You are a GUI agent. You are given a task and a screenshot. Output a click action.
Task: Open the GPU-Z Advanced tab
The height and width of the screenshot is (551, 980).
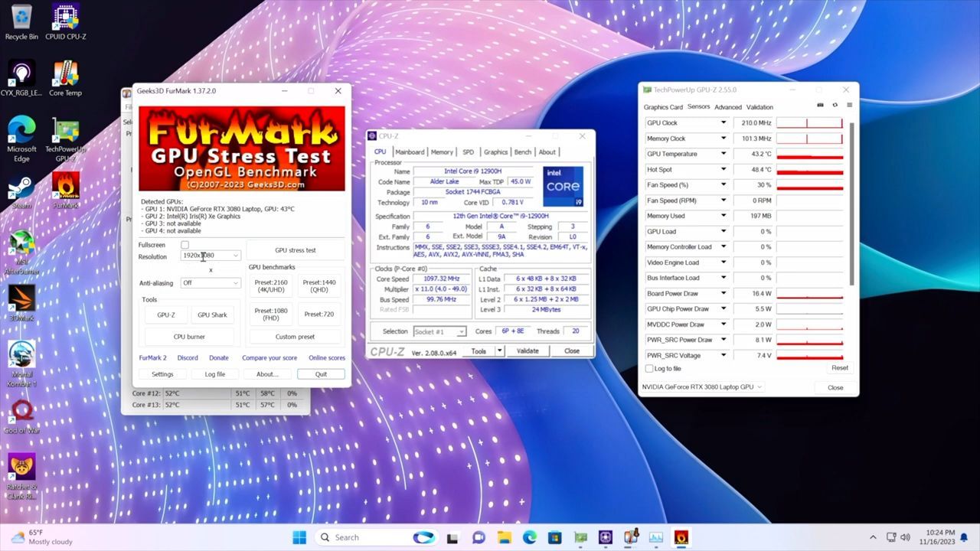[728, 107]
